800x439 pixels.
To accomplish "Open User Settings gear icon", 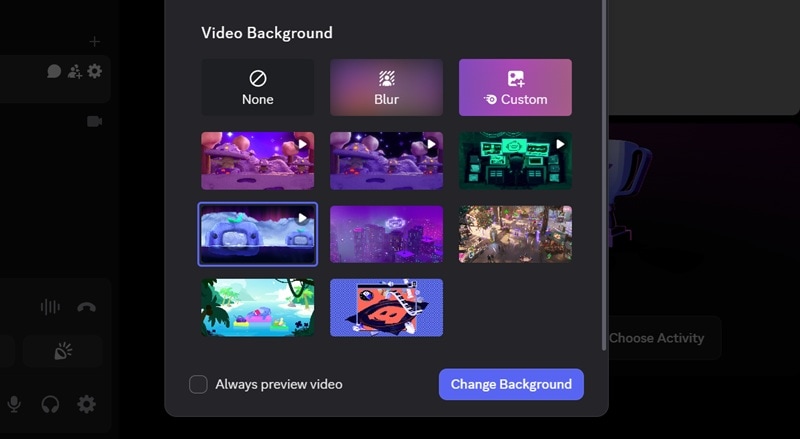I will [x=86, y=404].
